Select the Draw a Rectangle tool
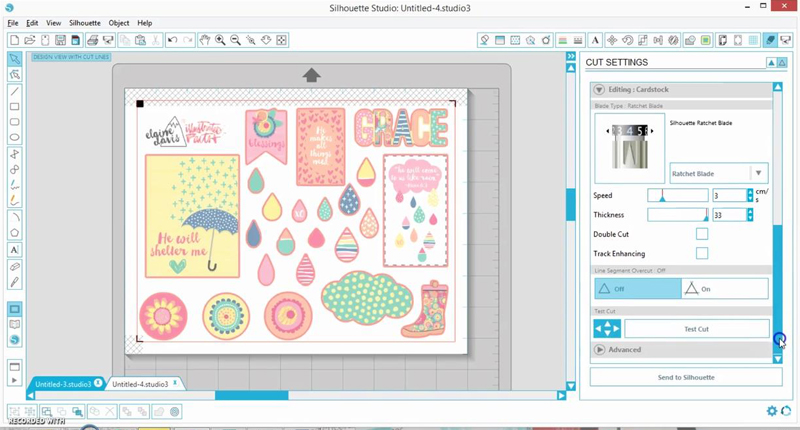 coord(14,107)
